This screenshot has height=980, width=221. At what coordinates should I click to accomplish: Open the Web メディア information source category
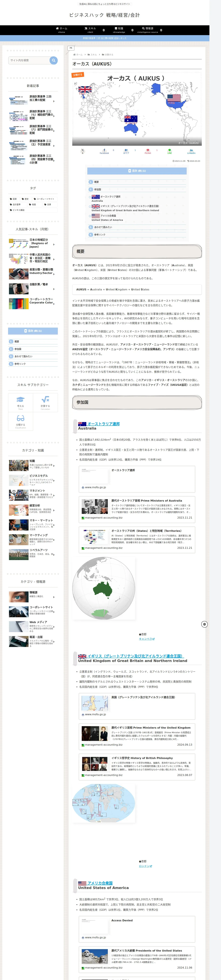coord(33,627)
